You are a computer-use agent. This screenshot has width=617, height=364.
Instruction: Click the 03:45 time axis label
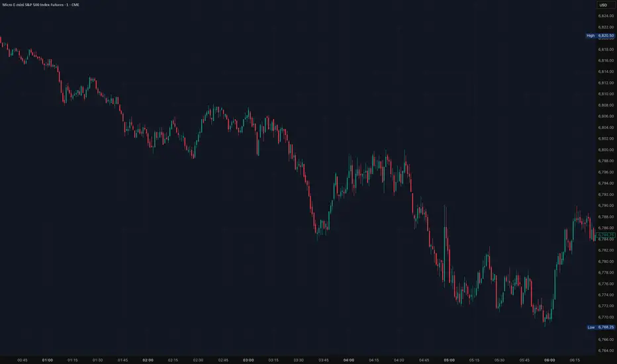pyautogui.click(x=324, y=360)
